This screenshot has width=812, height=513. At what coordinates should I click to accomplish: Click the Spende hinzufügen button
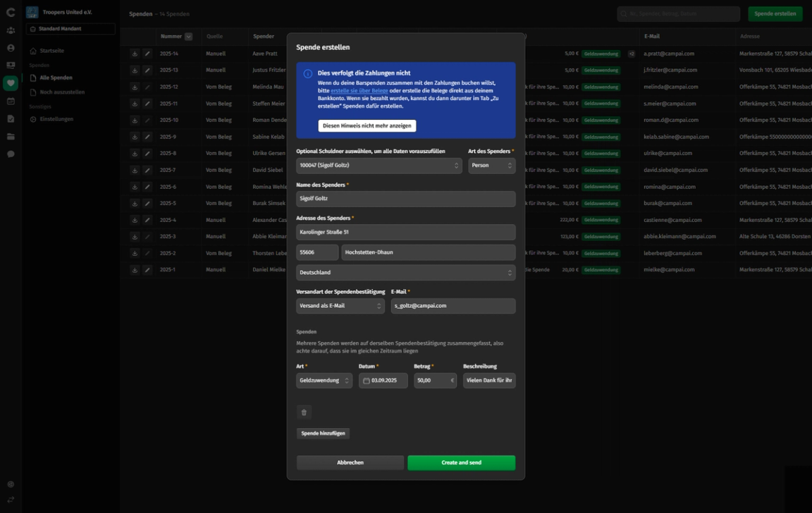pos(323,433)
